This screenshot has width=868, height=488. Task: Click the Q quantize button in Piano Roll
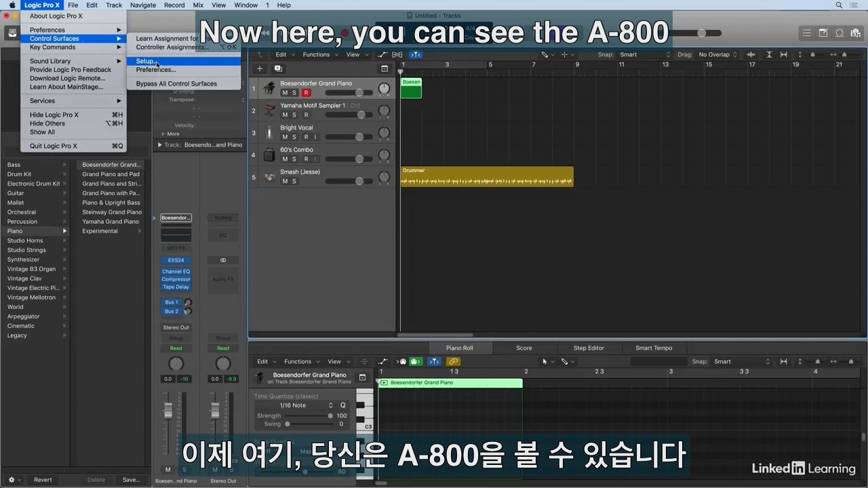342,405
